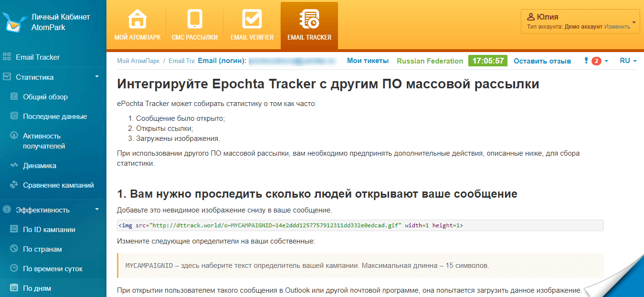Click the Эффективность target icon
This screenshot has width=644, height=297.
[x=7, y=210]
